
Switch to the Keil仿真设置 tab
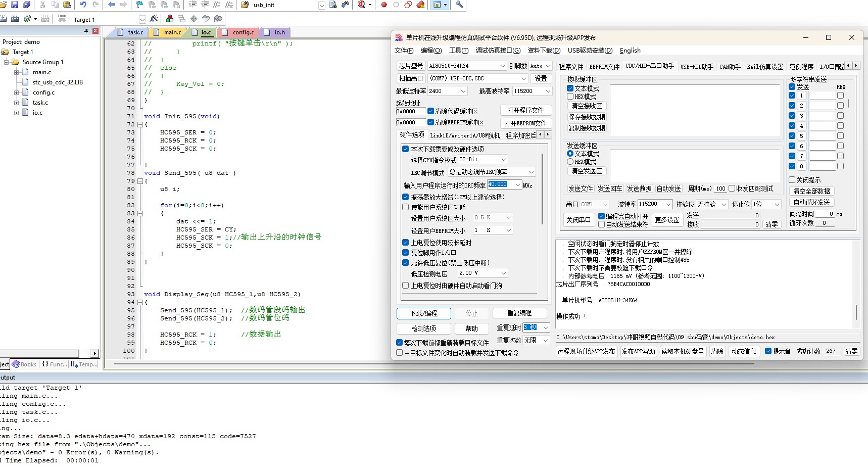point(765,67)
